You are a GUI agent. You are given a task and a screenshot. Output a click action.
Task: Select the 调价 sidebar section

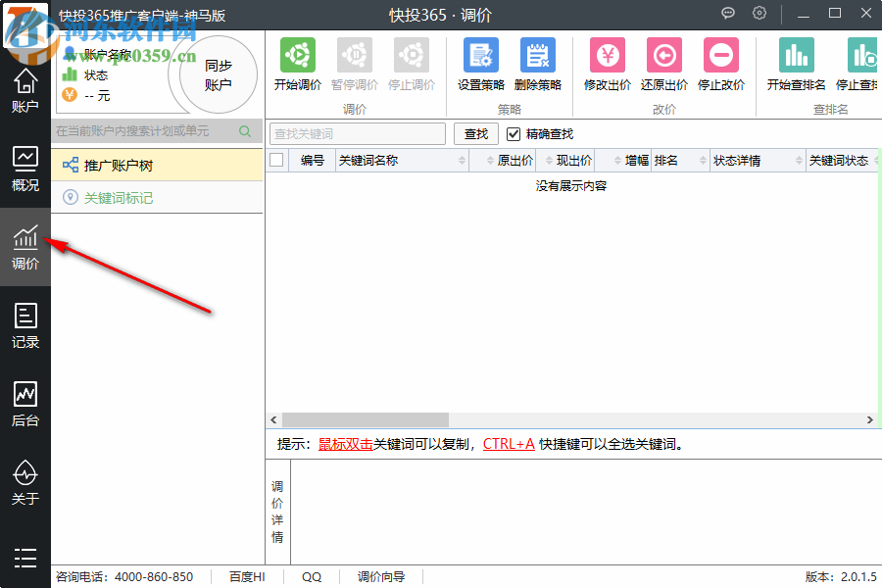[x=25, y=247]
